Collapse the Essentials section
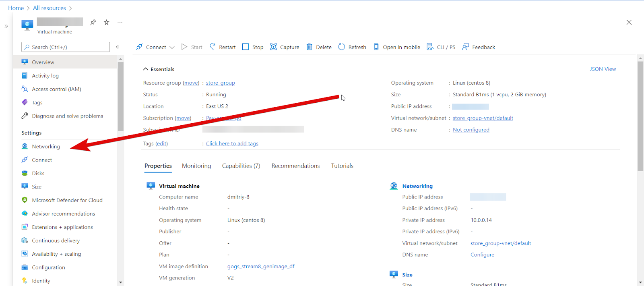The width and height of the screenshot is (644, 286). click(159, 69)
